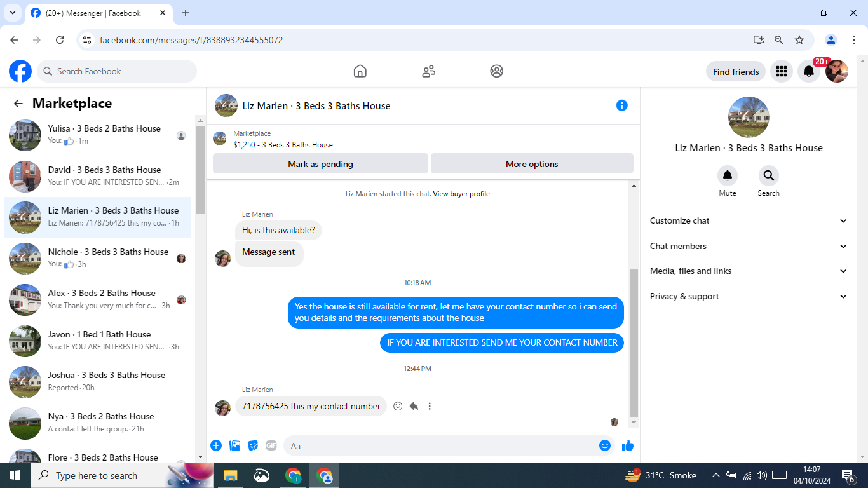Viewport: 868px width, 488px height.
Task: Open more actions plus icon in composer
Action: [216, 445]
